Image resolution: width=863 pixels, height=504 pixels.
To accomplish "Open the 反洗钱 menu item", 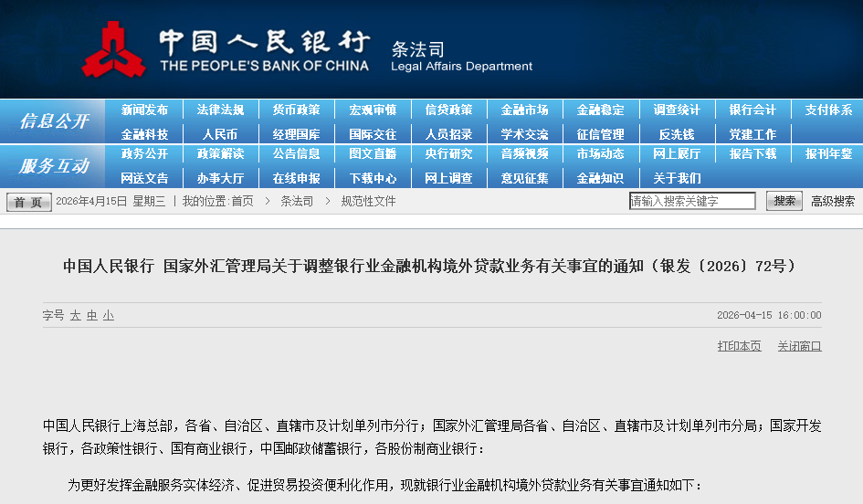I will point(677,134).
